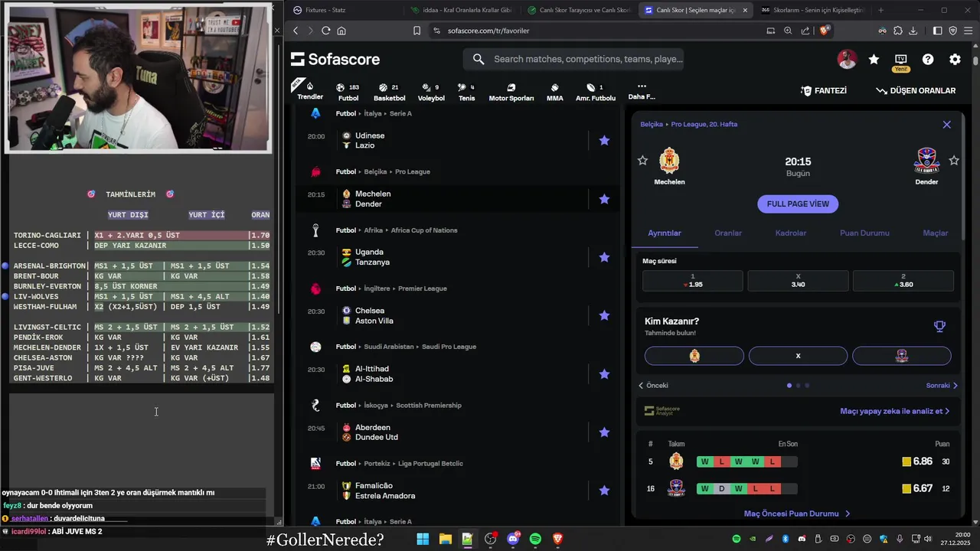Toggle favorite star for Aberdeen-Dundee Utd
Image resolution: width=980 pixels, height=551 pixels.
coord(604,432)
